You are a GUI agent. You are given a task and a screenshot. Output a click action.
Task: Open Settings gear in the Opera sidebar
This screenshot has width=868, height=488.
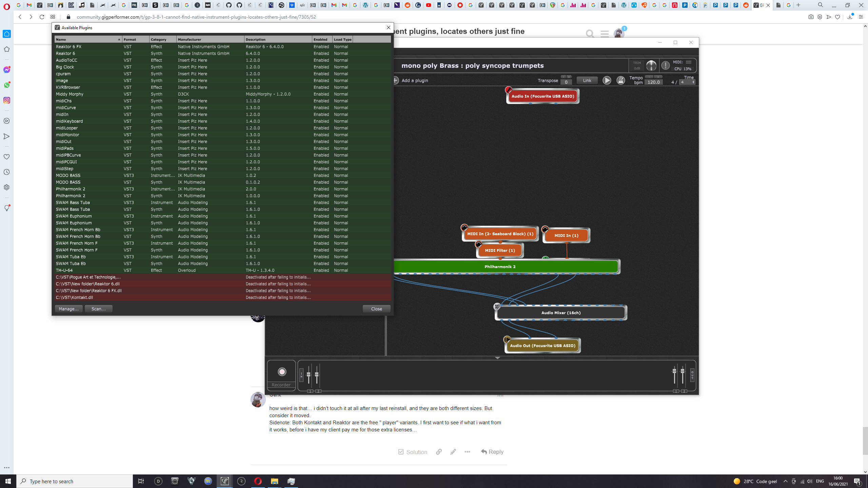pos(7,187)
